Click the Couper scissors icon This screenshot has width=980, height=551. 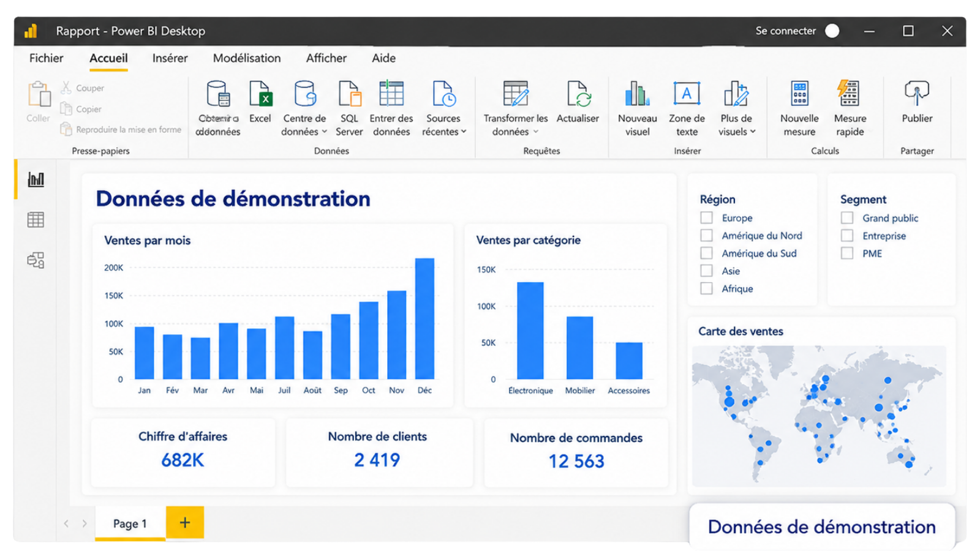click(x=66, y=88)
